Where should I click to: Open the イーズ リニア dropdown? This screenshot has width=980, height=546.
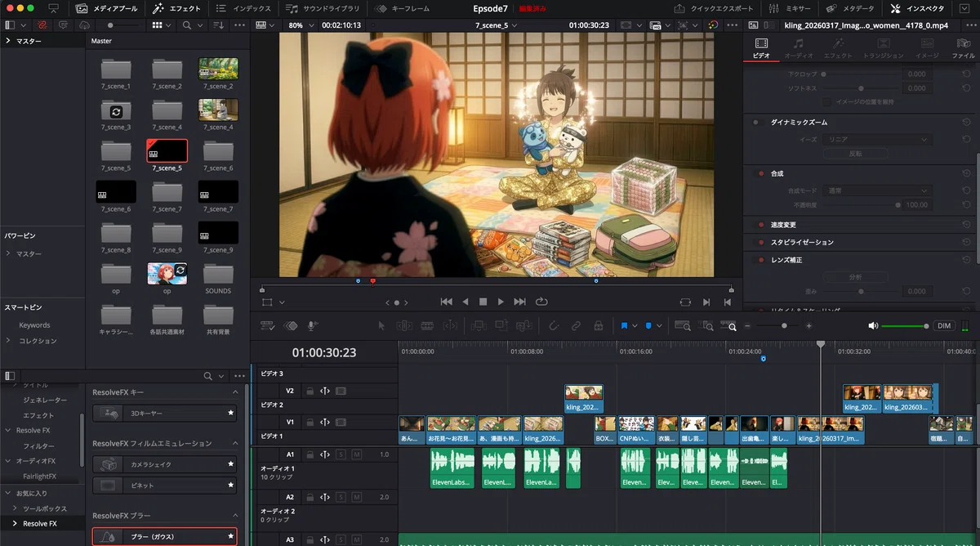pos(878,140)
